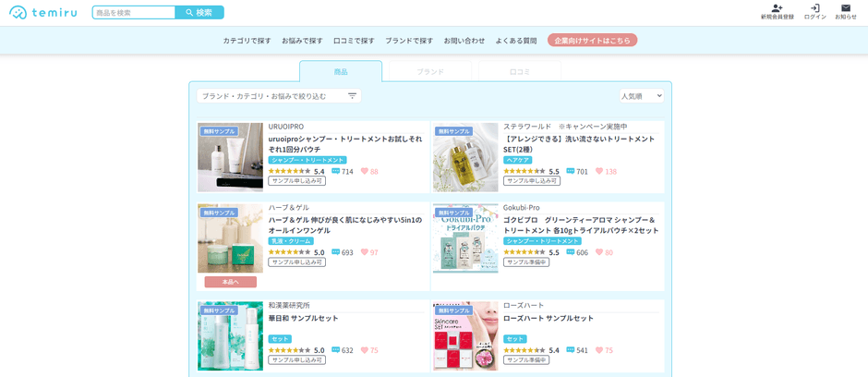The image size is (868, 377).
Task: Heart the Gokubi-Pro trial pouch product
Action: 599,252
